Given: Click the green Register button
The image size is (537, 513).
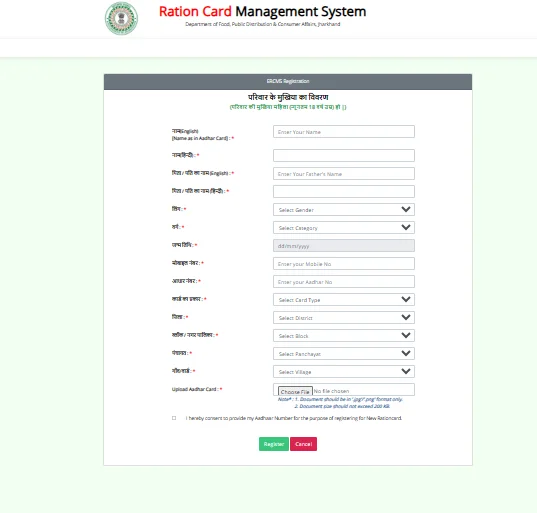Looking at the screenshot, I should point(274,444).
